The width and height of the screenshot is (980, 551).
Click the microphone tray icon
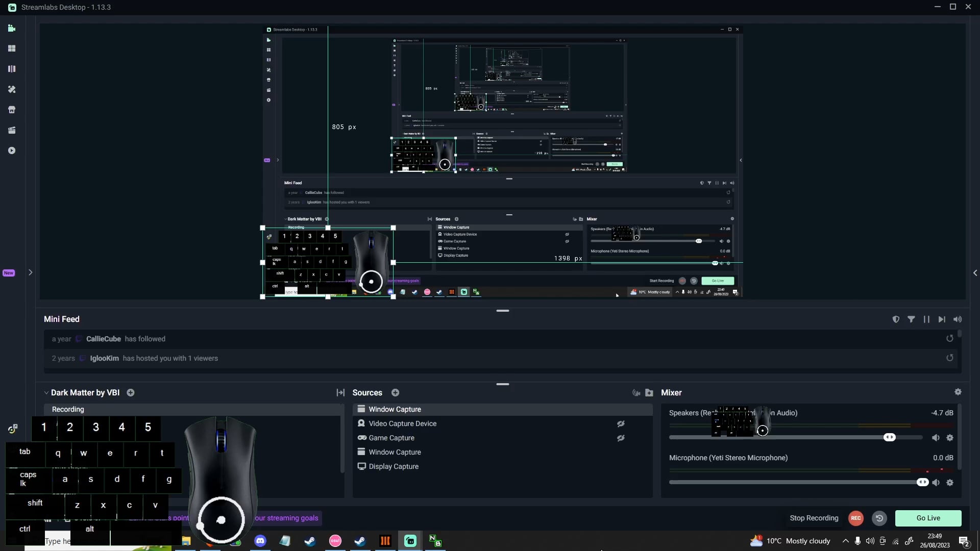click(858, 541)
